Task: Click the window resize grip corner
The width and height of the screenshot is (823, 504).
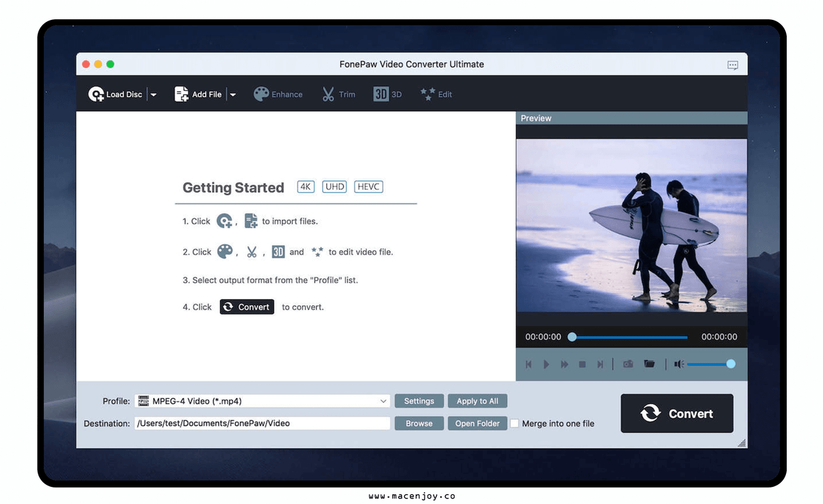Action: click(741, 443)
